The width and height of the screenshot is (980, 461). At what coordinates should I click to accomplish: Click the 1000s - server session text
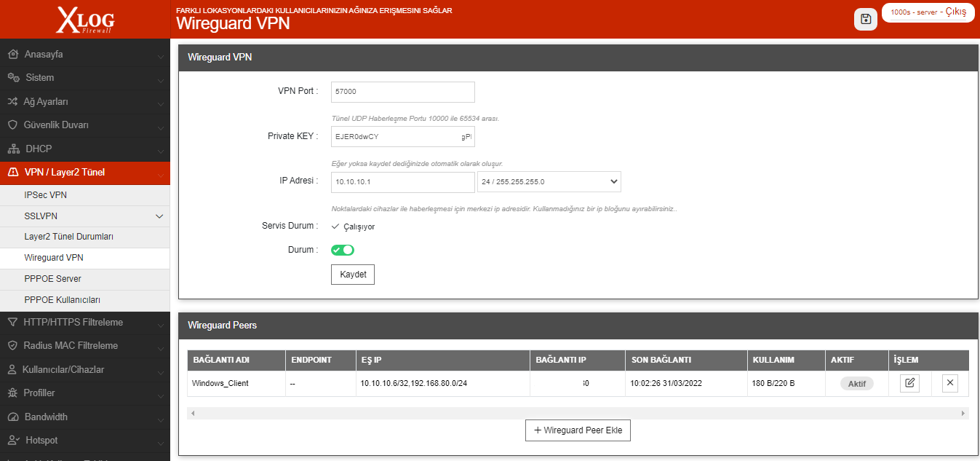click(914, 12)
